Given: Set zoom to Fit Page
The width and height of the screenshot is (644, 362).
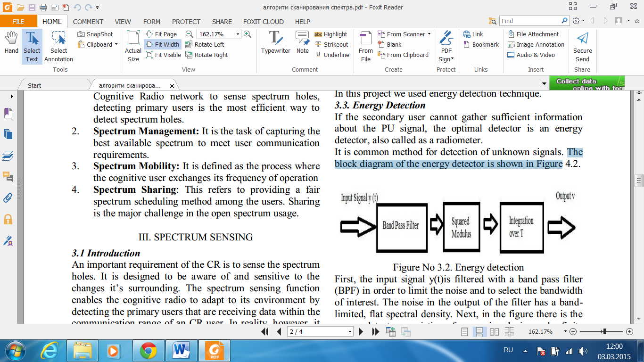Looking at the screenshot, I should coord(161,34).
